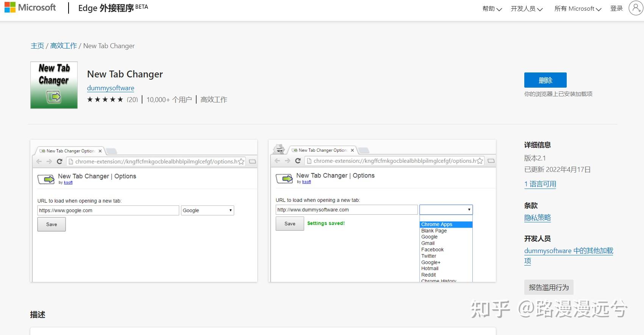Go to 主页 breadcrumb
The width and height of the screenshot is (644, 335).
(37, 46)
